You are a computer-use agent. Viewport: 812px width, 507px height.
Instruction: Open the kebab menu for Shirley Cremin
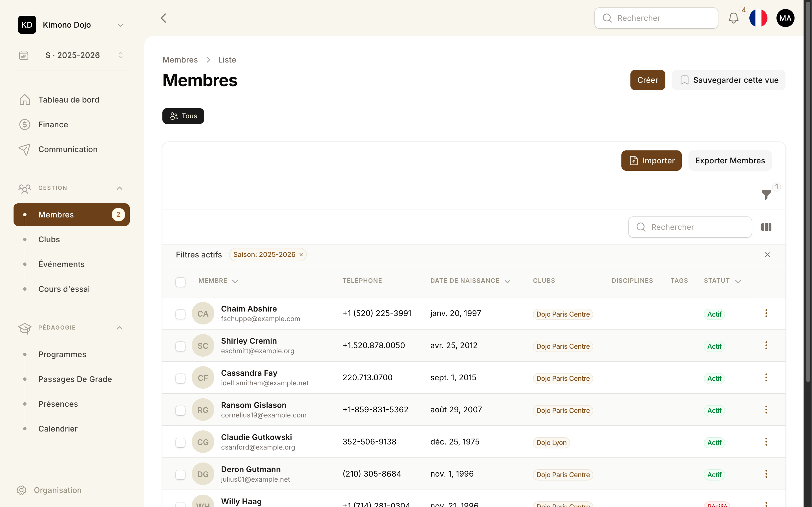tap(766, 345)
